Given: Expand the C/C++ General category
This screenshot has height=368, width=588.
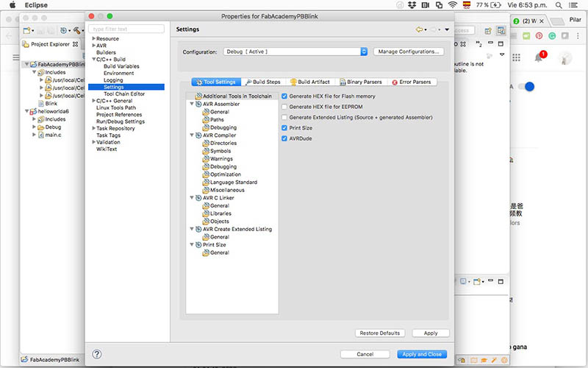Looking at the screenshot, I should pos(94,101).
